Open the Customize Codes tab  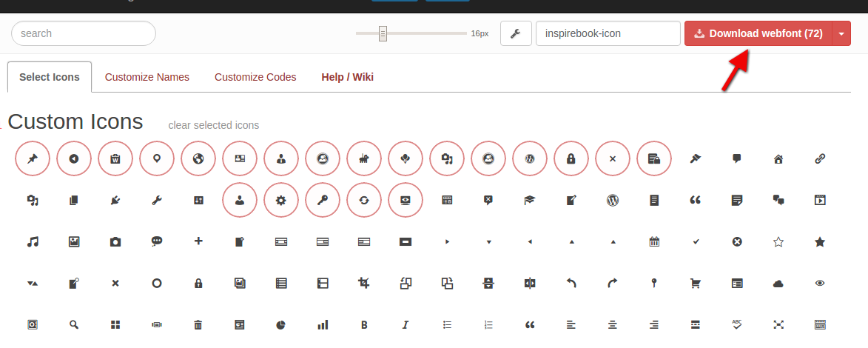255,77
